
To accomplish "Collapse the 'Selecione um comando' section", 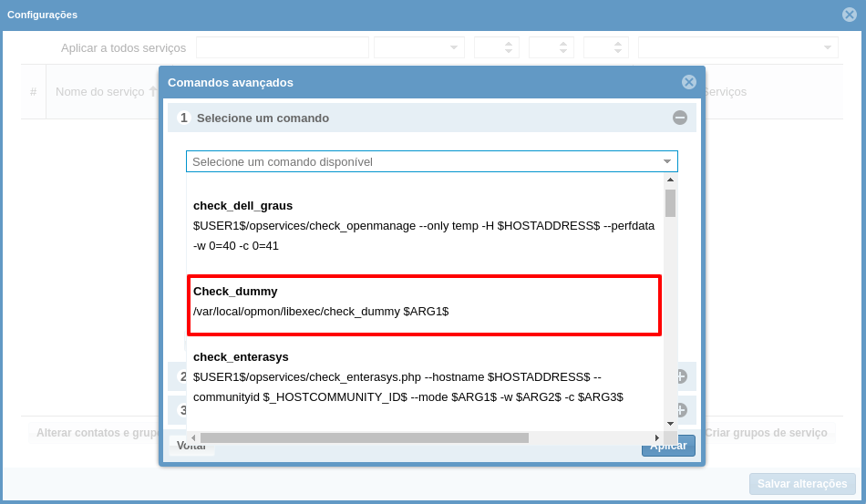I will pyautogui.click(x=680, y=118).
